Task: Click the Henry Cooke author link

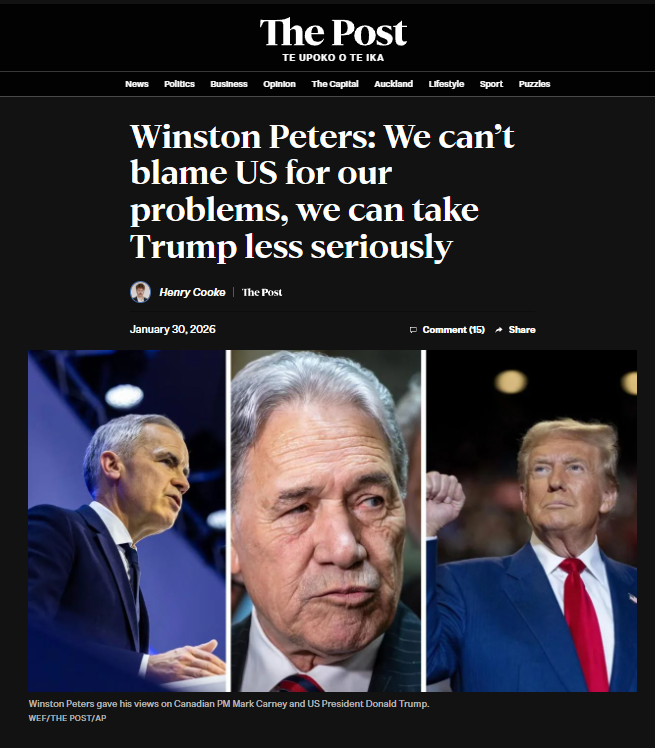Action: coord(192,292)
